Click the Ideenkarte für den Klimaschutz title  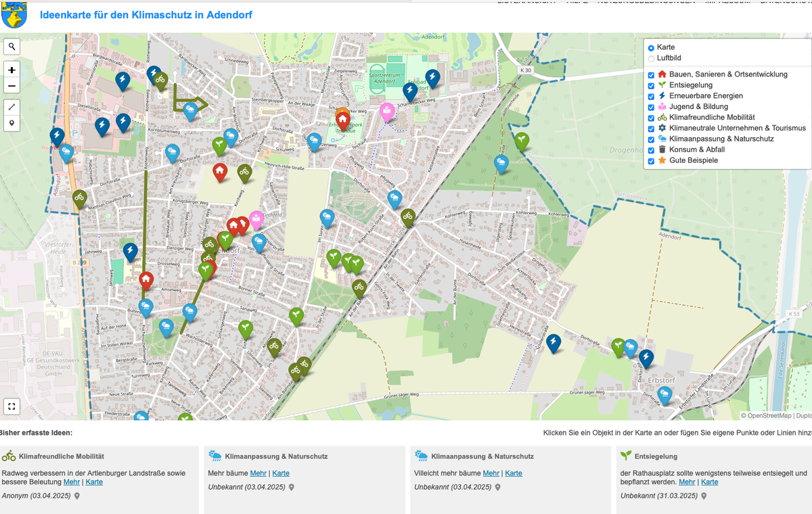coord(146,14)
